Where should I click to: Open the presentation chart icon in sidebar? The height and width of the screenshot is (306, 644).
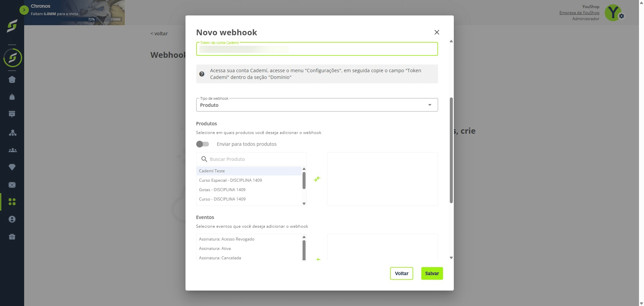(x=12, y=114)
